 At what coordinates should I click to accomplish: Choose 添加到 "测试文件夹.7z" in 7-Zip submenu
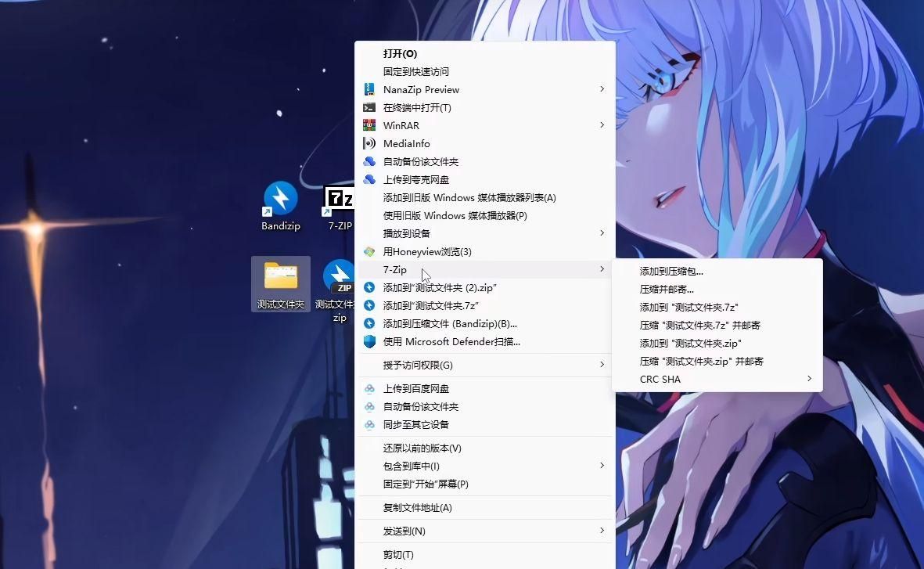pyautogui.click(x=717, y=308)
